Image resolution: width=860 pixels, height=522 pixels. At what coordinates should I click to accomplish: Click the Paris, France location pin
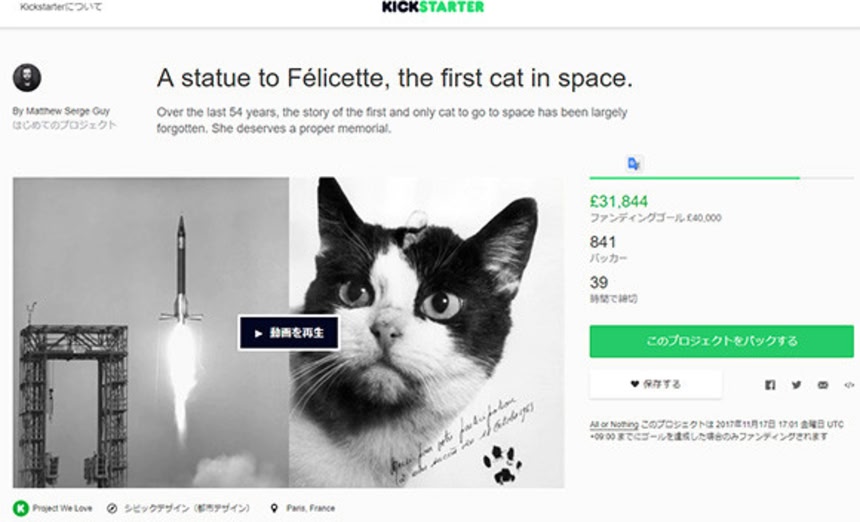(273, 508)
